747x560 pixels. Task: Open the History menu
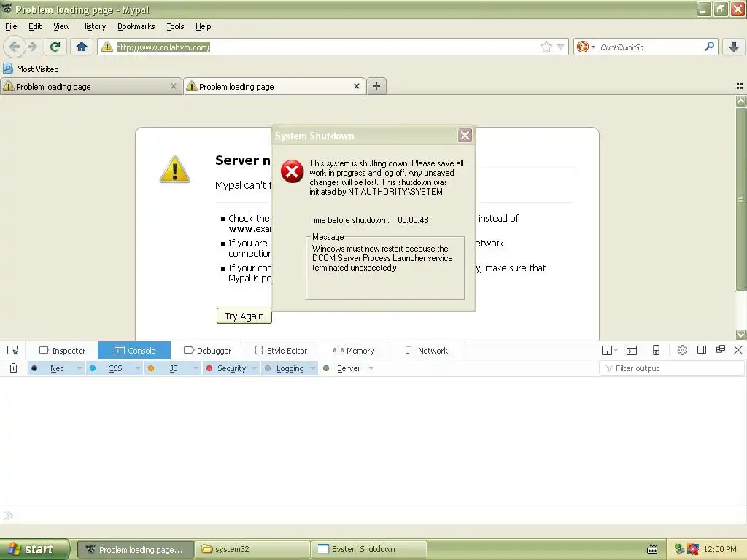tap(93, 26)
